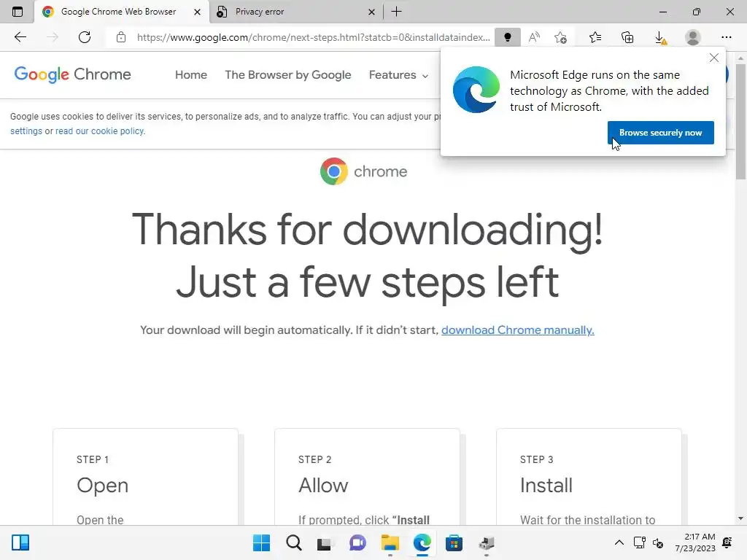
Task: Open the Home nav link
Action: point(191,75)
